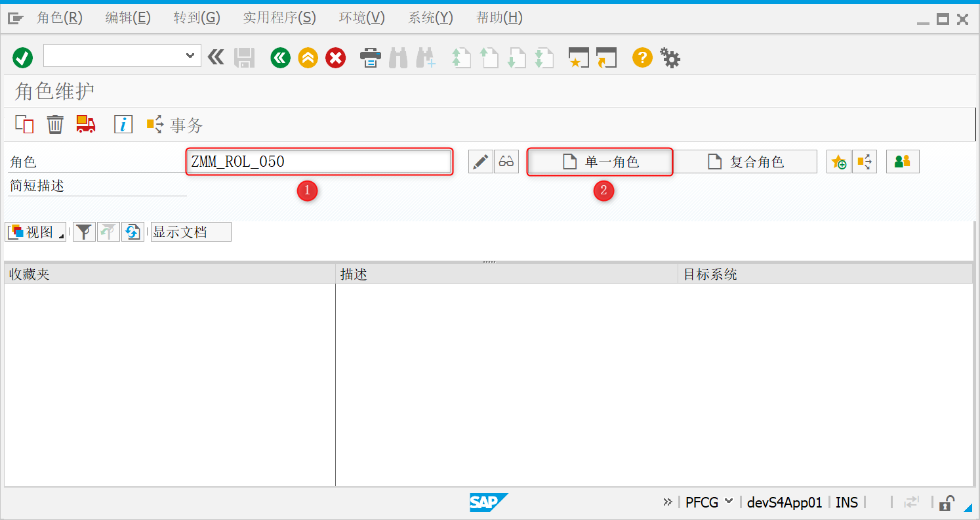Assign users via the people icon
This screenshot has height=520, width=980.
pos(902,161)
